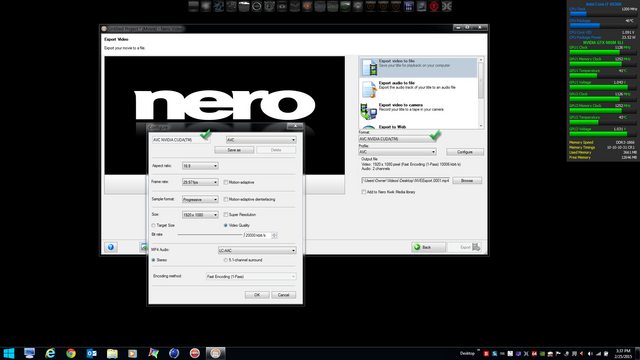This screenshot has height=360, width=640.
Task: Click the Desktop toolbar label in taskbar
Action: 467,353
